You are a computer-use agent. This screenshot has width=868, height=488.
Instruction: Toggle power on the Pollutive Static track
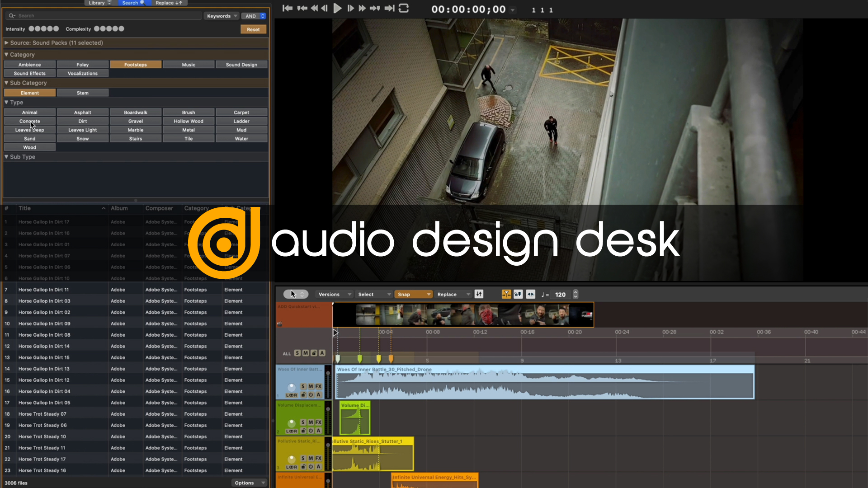(x=311, y=466)
